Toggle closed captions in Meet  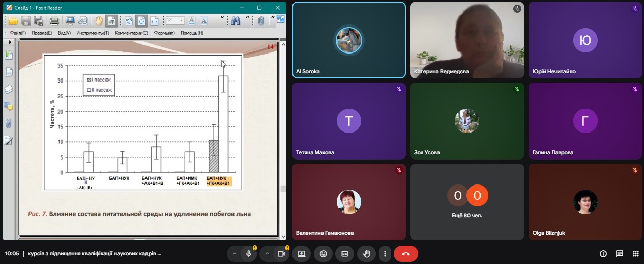tap(345, 253)
